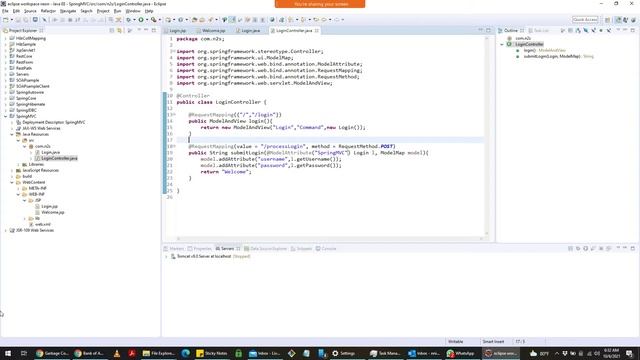Open the Window menu
The height and width of the screenshot is (360, 640).
tap(133, 11)
